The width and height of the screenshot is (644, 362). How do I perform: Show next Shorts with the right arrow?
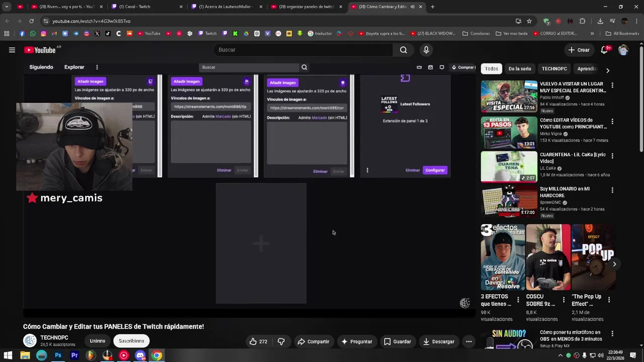point(614,264)
